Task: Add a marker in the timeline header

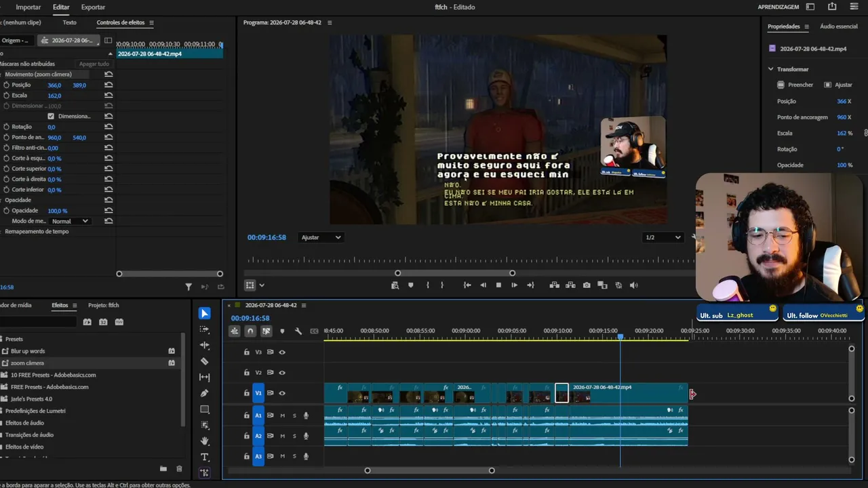Action: point(282,331)
